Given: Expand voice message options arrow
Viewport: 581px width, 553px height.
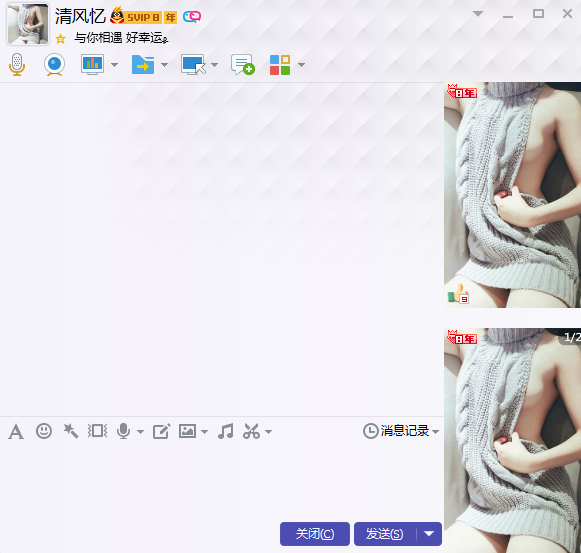Looking at the screenshot, I should tap(140, 432).
